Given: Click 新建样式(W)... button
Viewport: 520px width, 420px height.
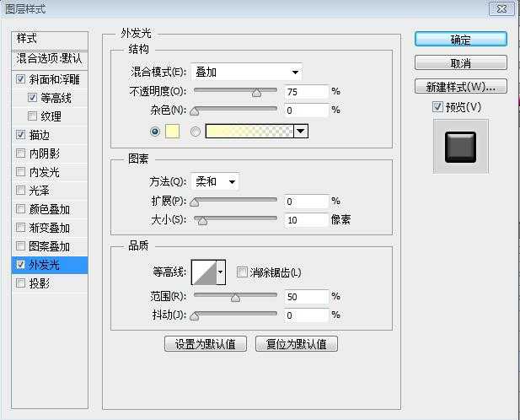Looking at the screenshot, I should point(461,87).
